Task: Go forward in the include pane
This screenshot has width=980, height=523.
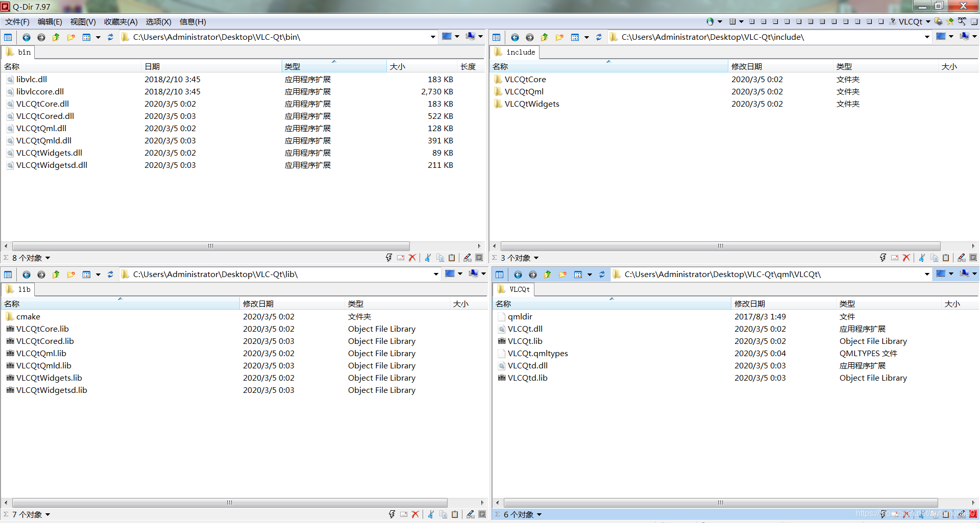Action: point(530,37)
